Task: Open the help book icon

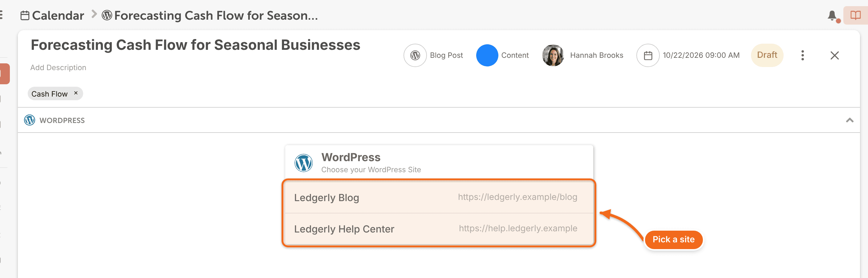Action: [x=856, y=15]
